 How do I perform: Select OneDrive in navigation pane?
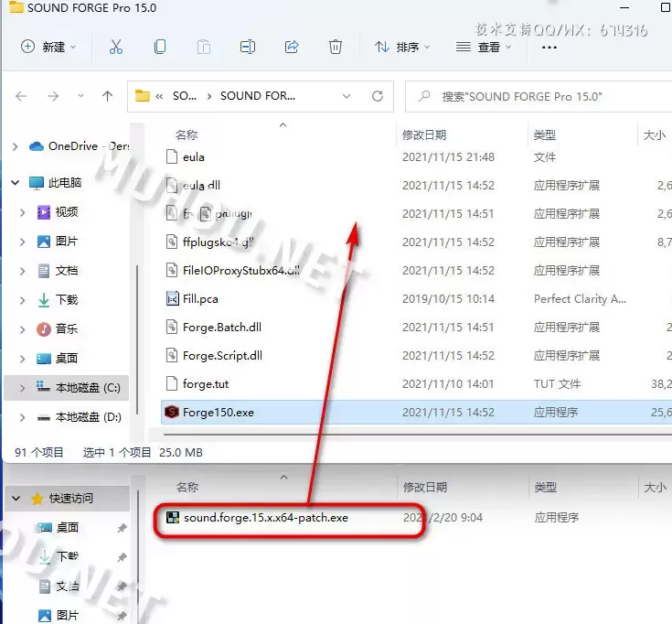(79, 146)
